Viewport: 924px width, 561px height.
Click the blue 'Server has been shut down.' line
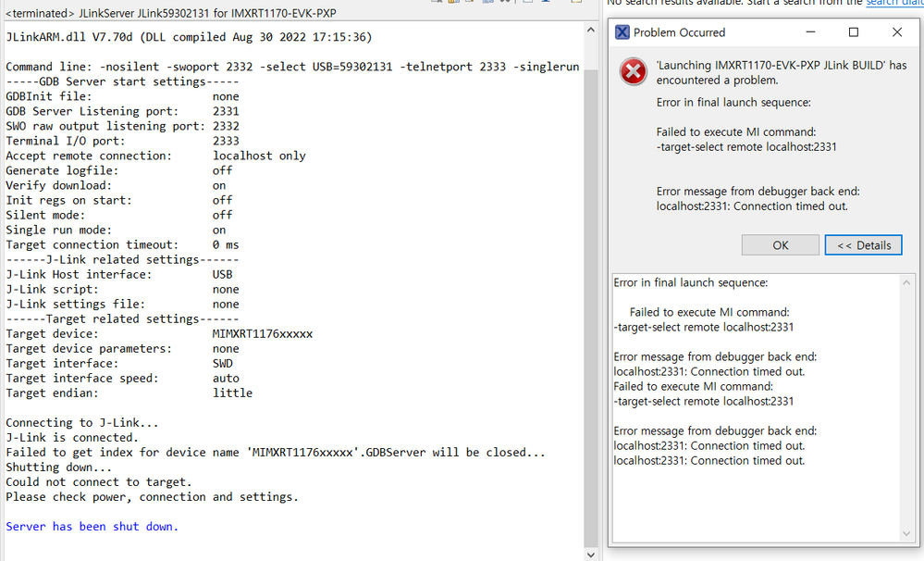tap(92, 527)
